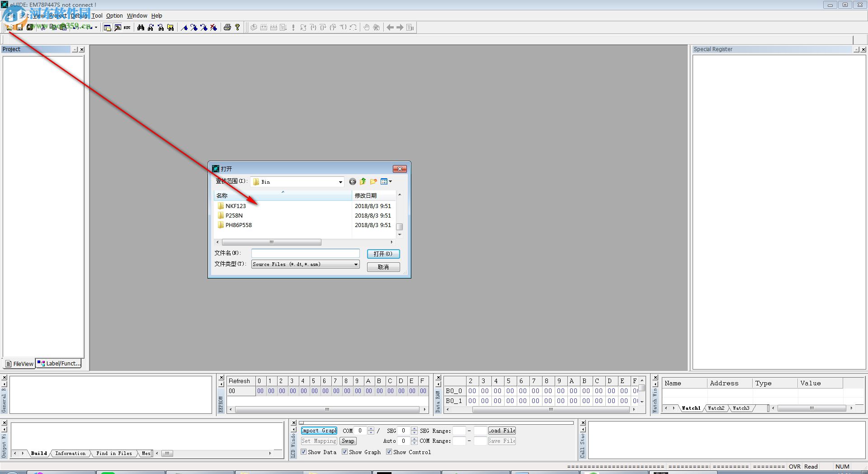Click the Up one level folder icon
The image size is (868, 474).
pos(363,182)
